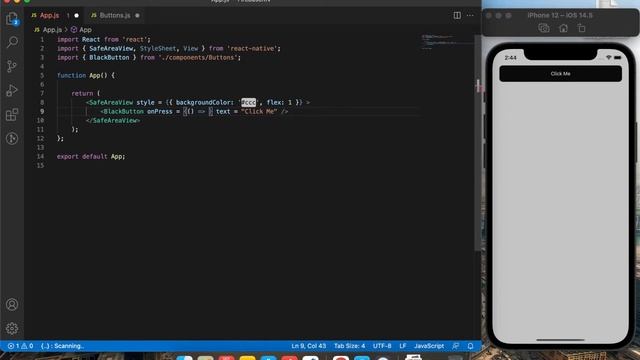
Task: Click 'function App()' declaration line
Action: (86, 76)
